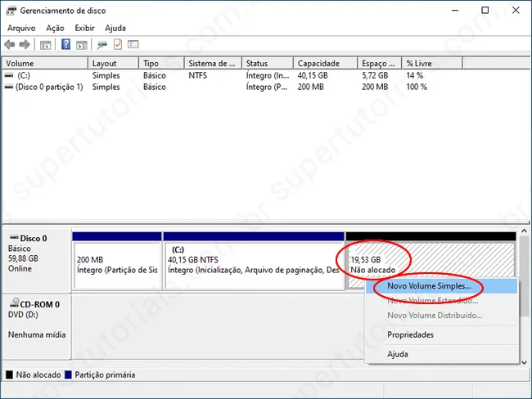Click the Forward arrow toolbar icon
The image size is (532, 399).
pos(25,44)
